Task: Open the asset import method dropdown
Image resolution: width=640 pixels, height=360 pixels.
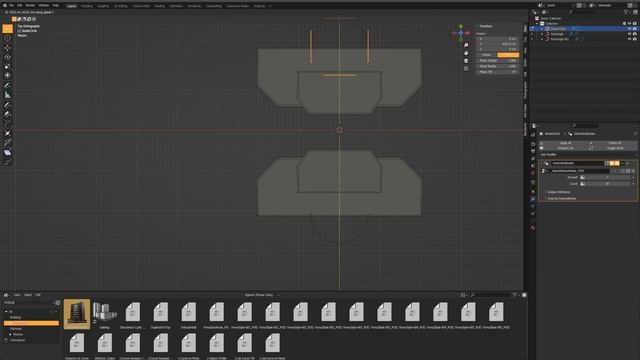Action: [262, 295]
